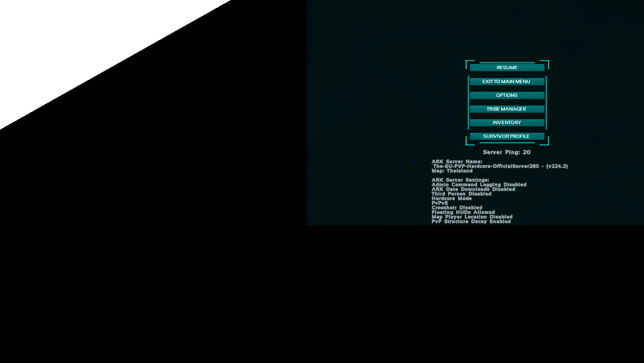
Task: Click the Admin Command Logging Disabled line
Action: (x=479, y=185)
